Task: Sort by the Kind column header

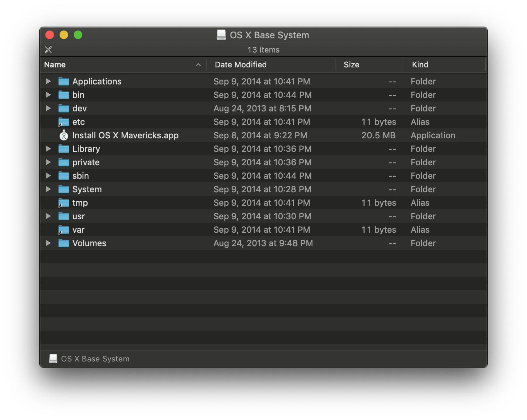Action: [445, 65]
